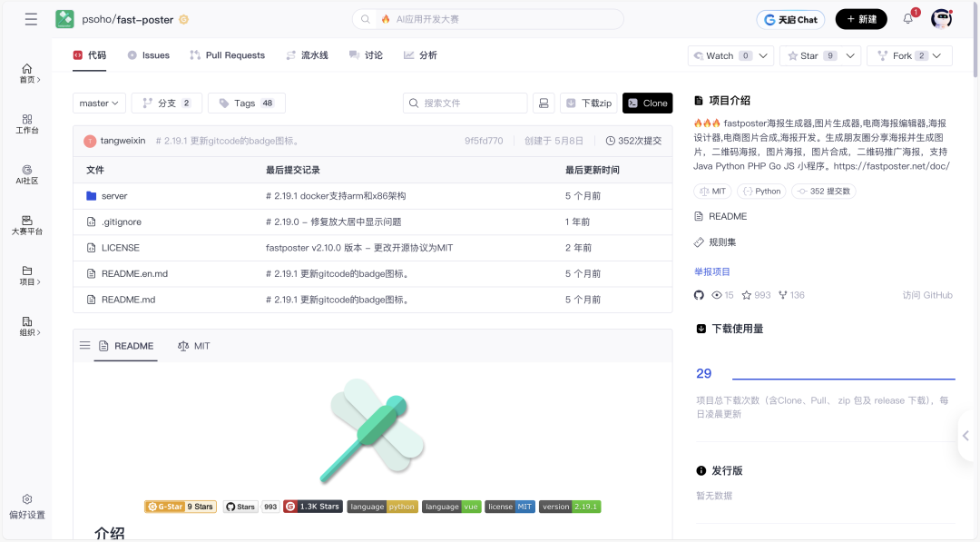This screenshot has width=980, height=542.
Task: Expand the Star dropdown arrow
Action: coord(850,55)
